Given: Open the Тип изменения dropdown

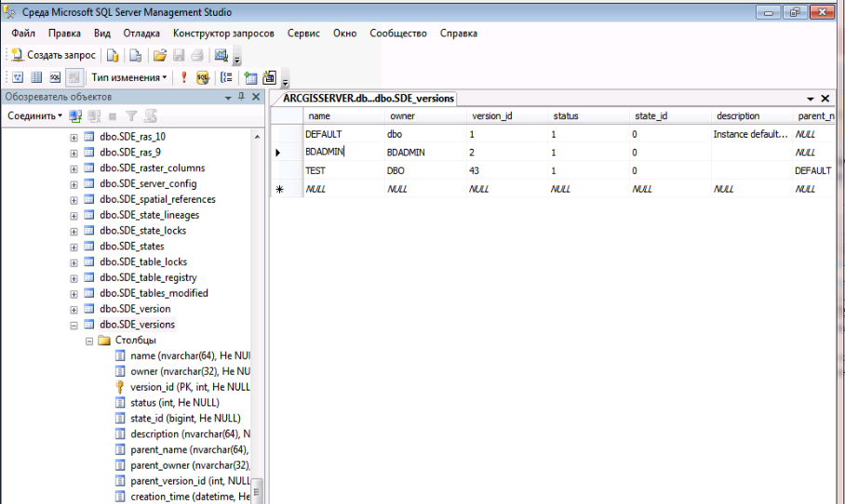Looking at the screenshot, I should 128,78.
